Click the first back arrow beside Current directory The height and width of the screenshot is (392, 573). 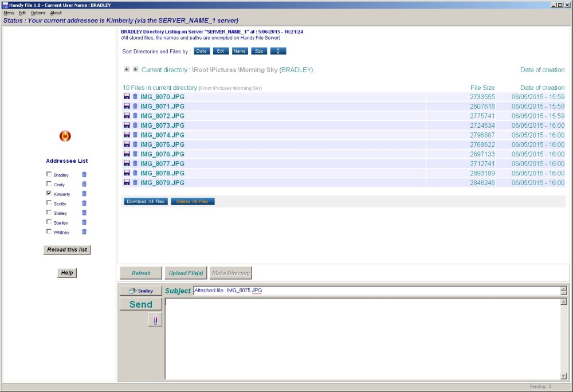tap(127, 69)
